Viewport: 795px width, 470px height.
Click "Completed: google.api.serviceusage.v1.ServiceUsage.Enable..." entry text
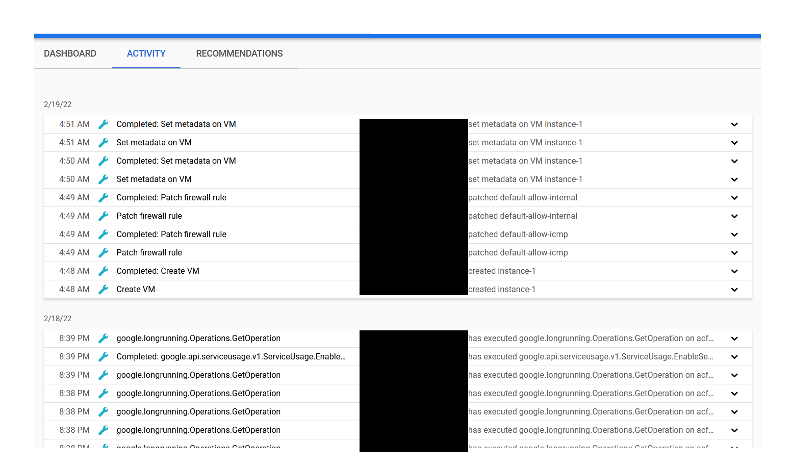pos(231,357)
